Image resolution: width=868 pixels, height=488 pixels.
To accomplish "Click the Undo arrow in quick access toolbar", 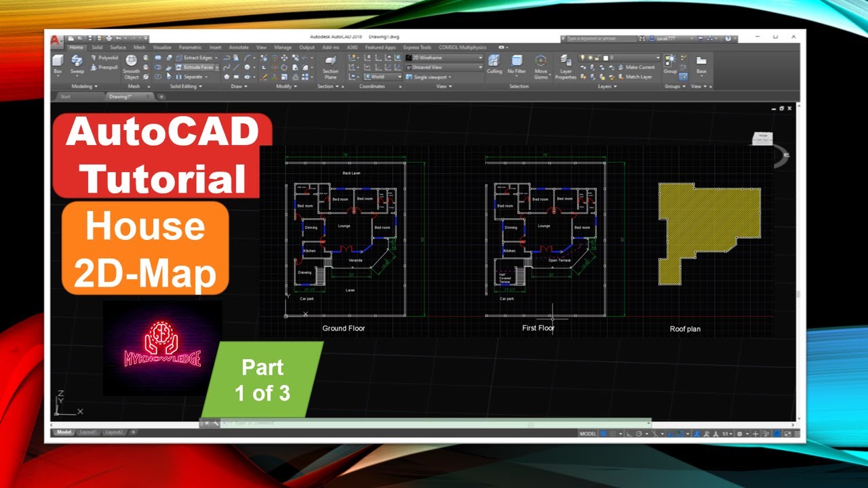I will [119, 38].
